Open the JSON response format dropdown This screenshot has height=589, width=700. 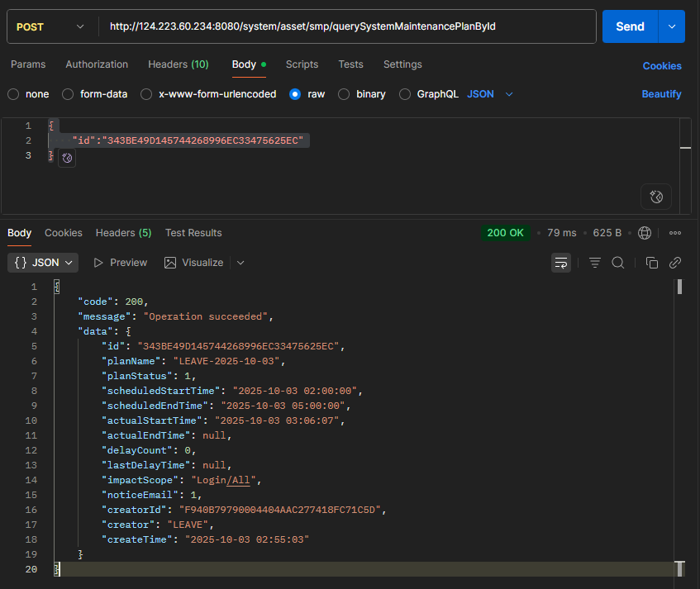pyautogui.click(x=43, y=263)
